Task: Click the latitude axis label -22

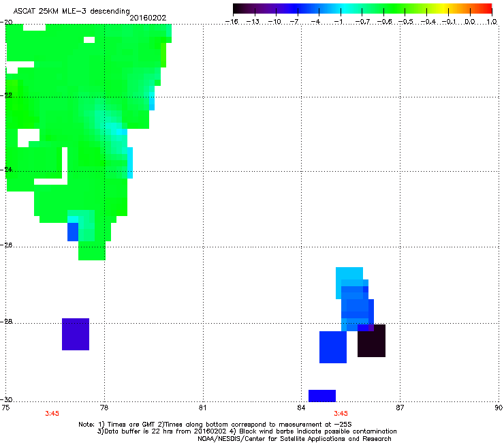Action: pyautogui.click(x=7, y=95)
